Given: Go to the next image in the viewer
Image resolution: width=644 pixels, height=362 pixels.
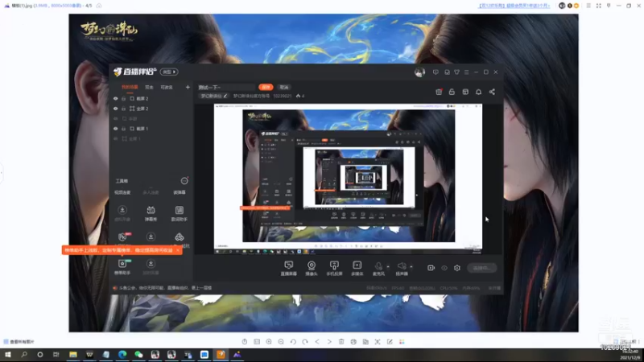Looking at the screenshot, I should (329, 341).
